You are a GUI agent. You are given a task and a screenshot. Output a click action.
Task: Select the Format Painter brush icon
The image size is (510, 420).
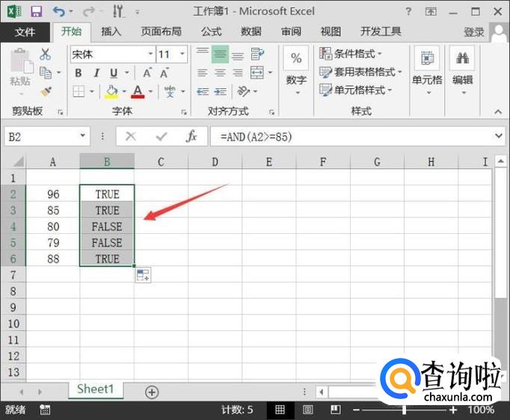(x=46, y=91)
